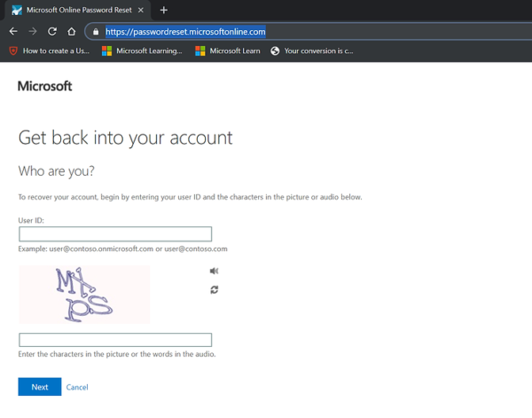Open the browser home page icon

point(72,31)
